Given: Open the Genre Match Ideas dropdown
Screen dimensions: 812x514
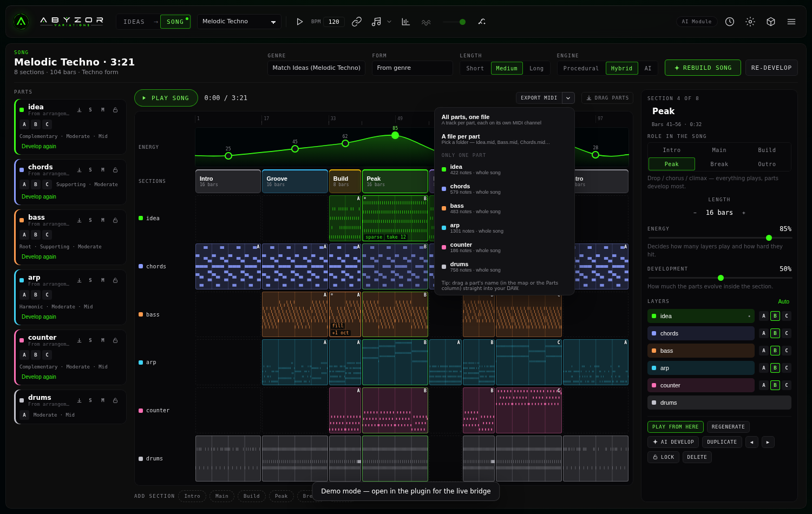Looking at the screenshot, I should 316,68.
